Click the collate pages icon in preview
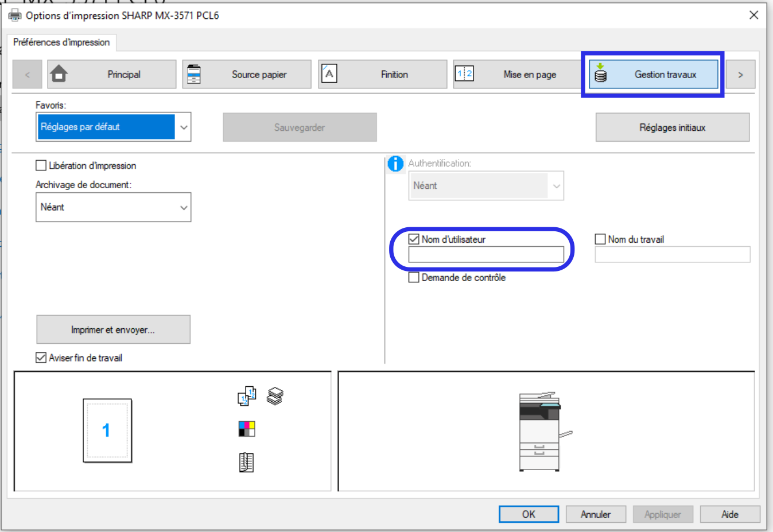The image size is (773, 532). [x=247, y=396]
